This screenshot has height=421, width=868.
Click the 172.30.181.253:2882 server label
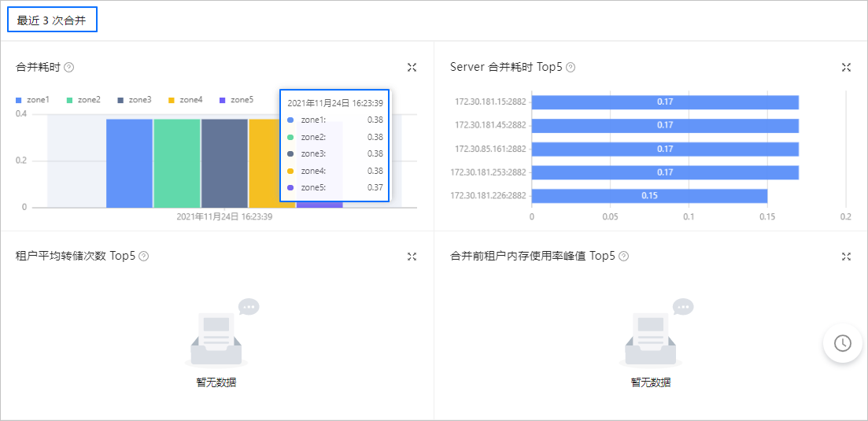tap(488, 172)
